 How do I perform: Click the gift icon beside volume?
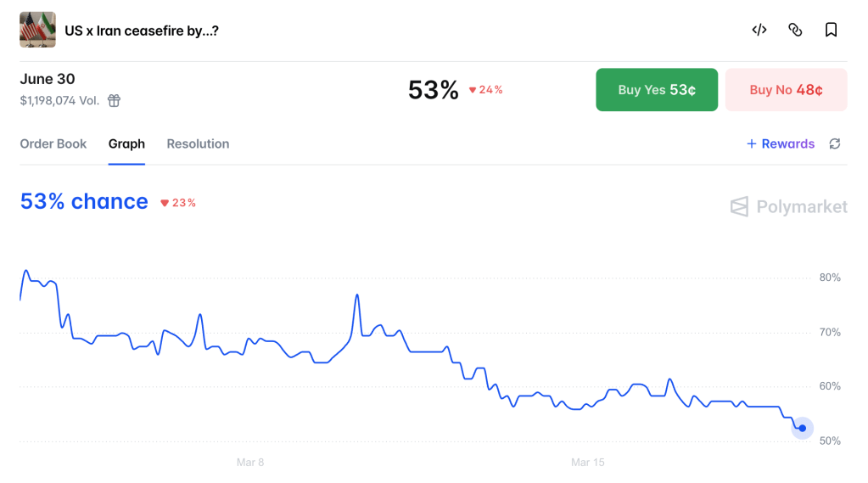[x=114, y=100]
